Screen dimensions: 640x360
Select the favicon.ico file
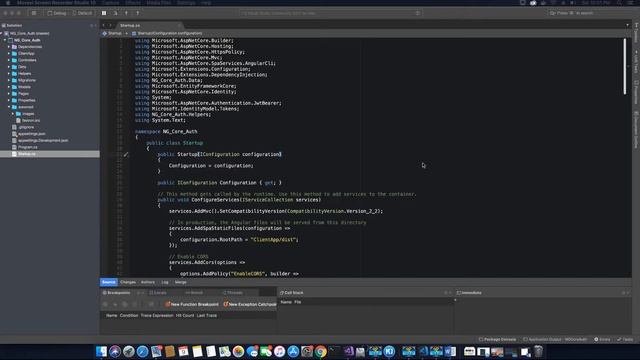click(x=31, y=120)
